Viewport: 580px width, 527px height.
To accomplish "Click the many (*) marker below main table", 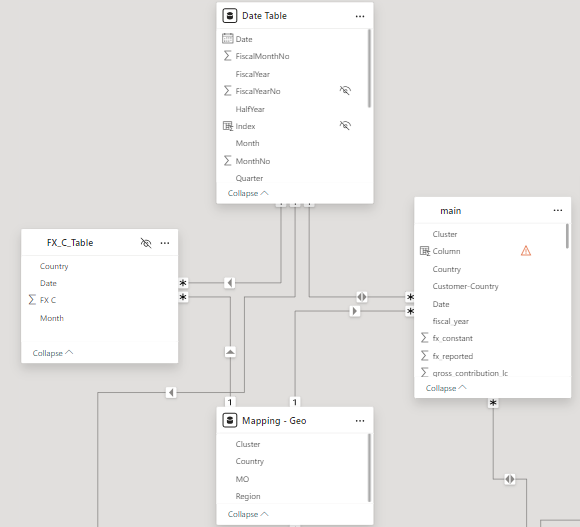I will coord(493,403).
